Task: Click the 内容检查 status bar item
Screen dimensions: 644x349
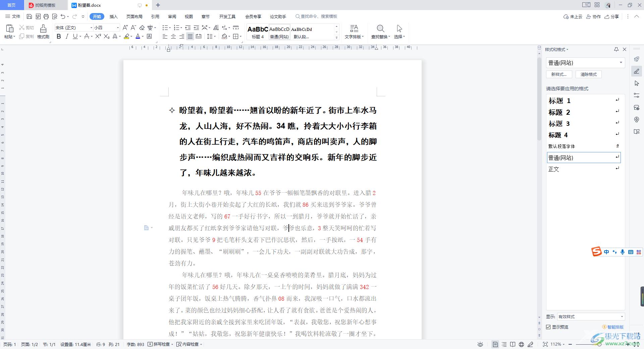Action: (x=190, y=344)
